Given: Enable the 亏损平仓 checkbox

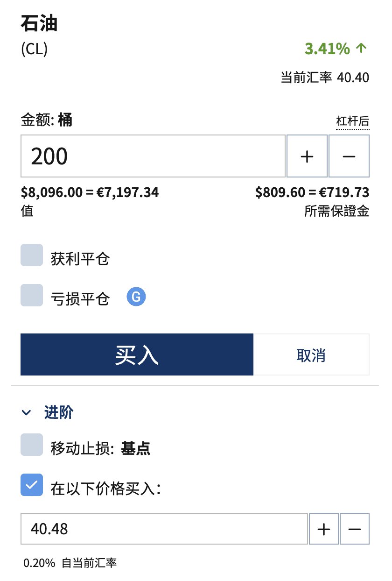Looking at the screenshot, I should click(x=31, y=296).
